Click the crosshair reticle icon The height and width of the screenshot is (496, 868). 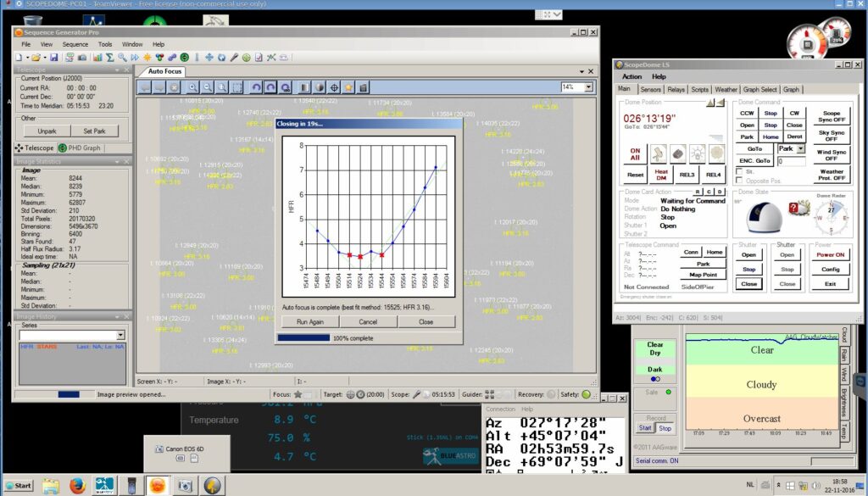[334, 87]
